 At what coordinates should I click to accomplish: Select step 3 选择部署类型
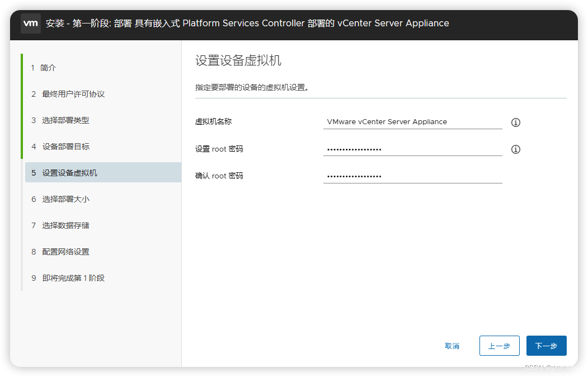coord(60,120)
